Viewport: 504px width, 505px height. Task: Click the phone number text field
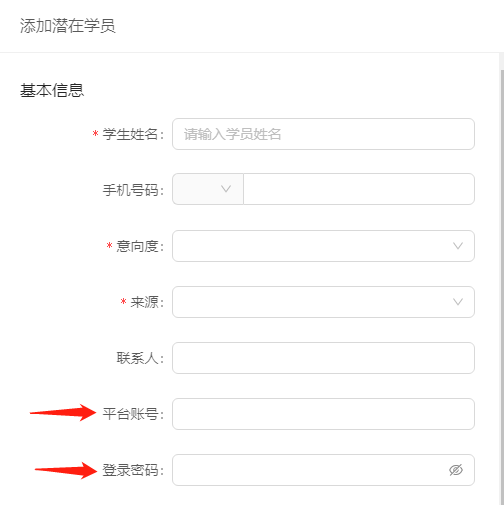point(359,189)
